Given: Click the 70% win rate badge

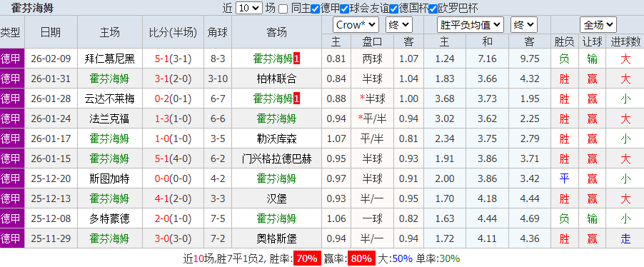Looking at the screenshot, I should (x=307, y=258).
